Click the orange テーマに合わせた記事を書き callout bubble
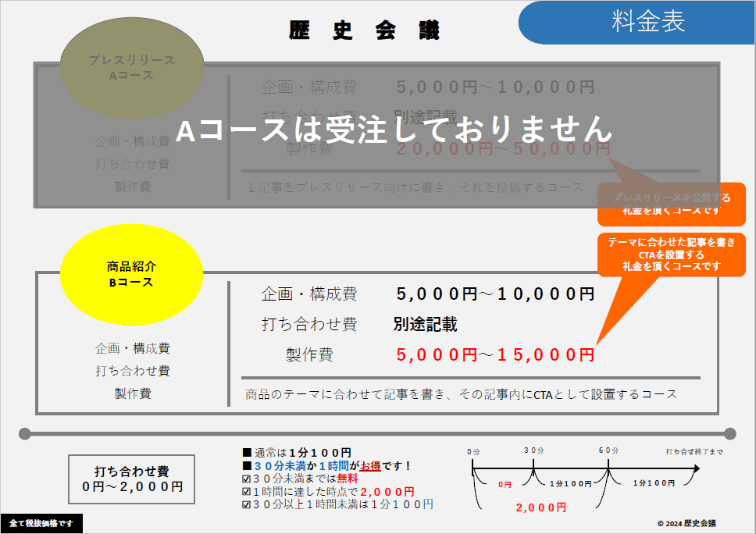 tap(672, 255)
